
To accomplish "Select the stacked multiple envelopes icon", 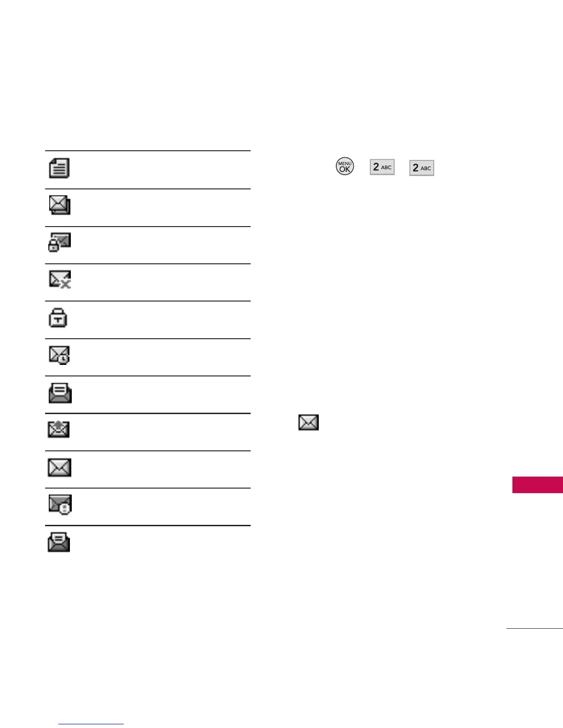I will (60, 205).
